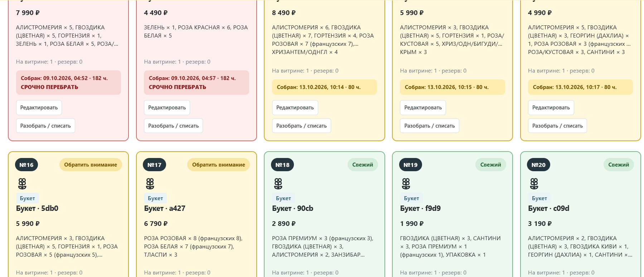Click 'Обратить внимание' status on card №17
The image size is (644, 277).
click(x=218, y=165)
